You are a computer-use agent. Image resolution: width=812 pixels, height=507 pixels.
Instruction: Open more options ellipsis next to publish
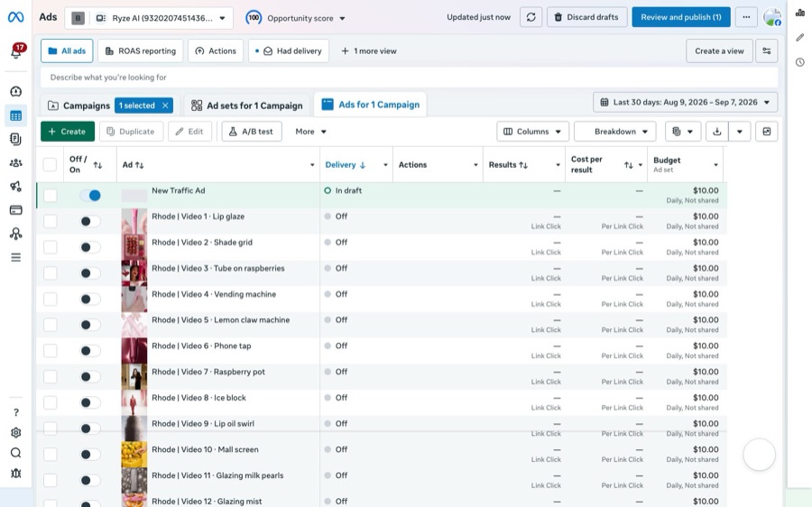(x=746, y=17)
